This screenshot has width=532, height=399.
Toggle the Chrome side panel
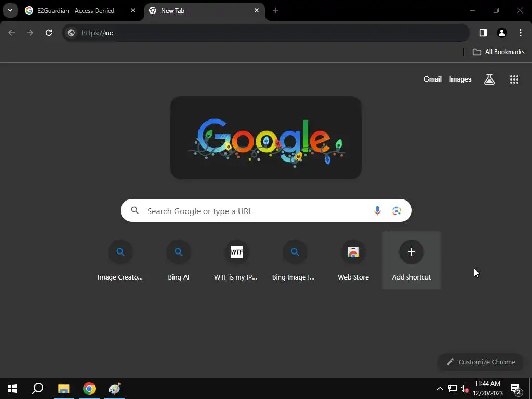[483, 33]
